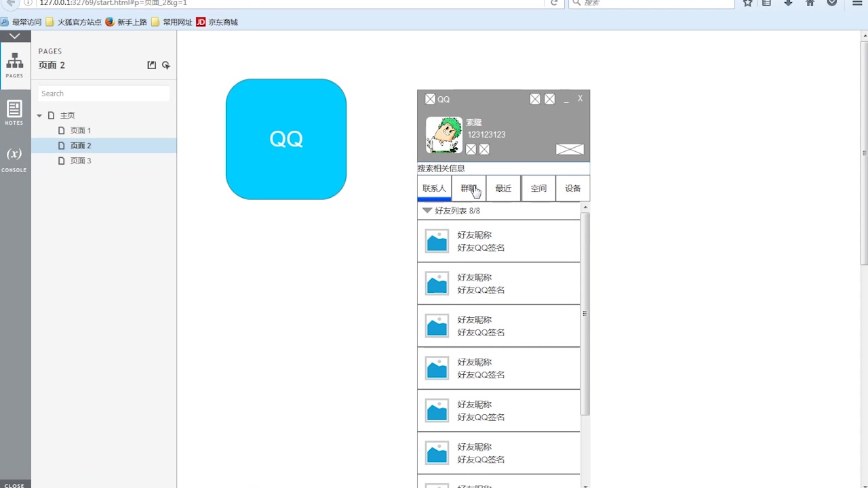Click the second friend's avatar image
Screen dimensions: 868x488
[437, 283]
